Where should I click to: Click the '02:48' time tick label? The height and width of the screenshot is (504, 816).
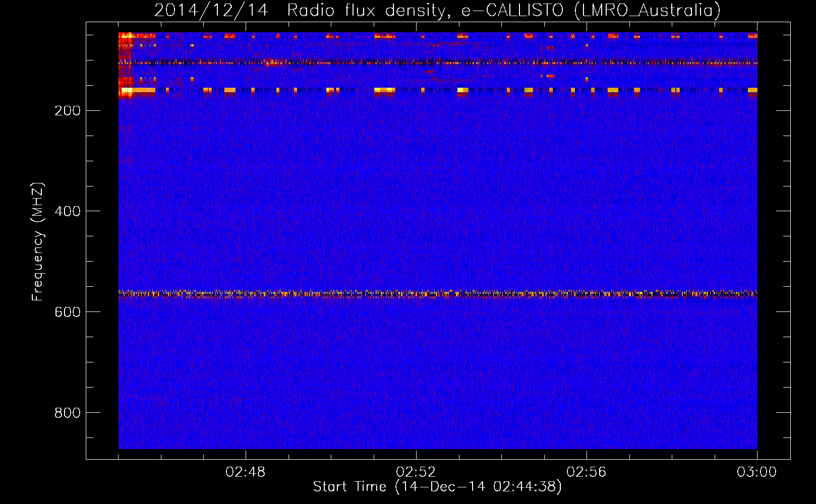click(x=246, y=472)
